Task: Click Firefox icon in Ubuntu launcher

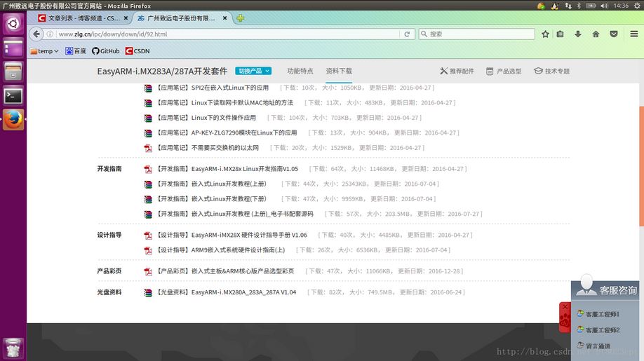Action: point(13,119)
